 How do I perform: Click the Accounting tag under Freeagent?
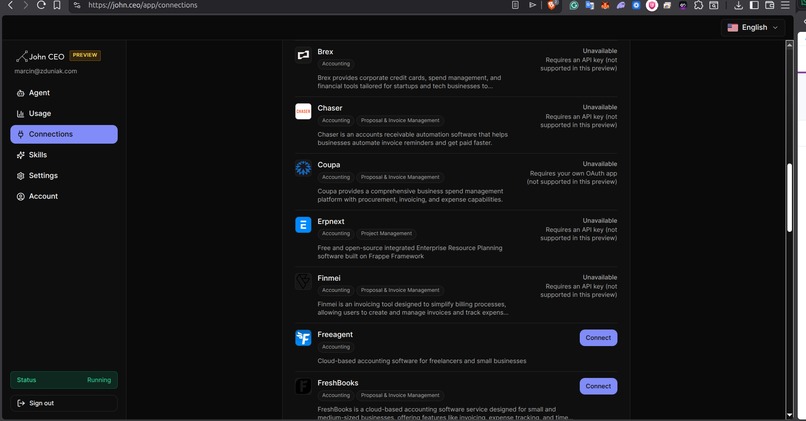pyautogui.click(x=336, y=347)
